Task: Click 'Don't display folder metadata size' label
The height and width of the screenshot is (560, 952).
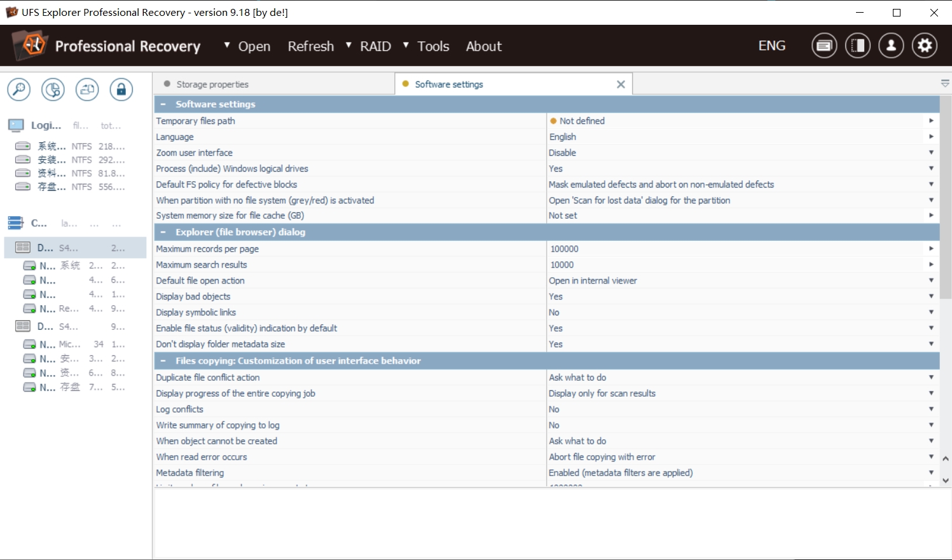Action: [x=221, y=344]
